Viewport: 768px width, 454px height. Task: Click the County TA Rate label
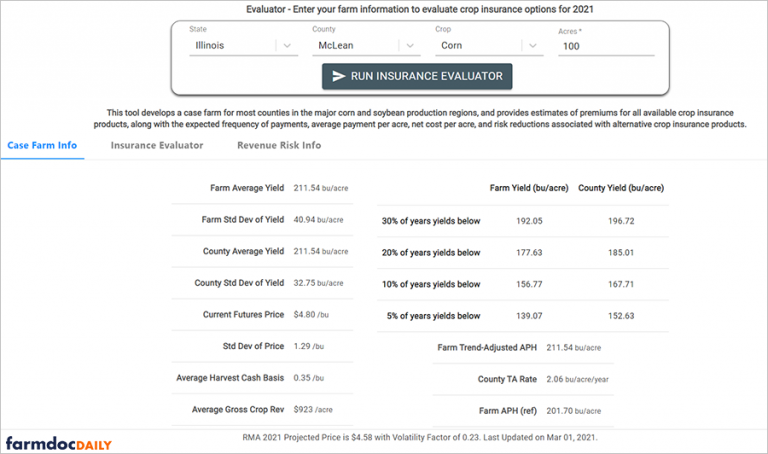(x=507, y=379)
